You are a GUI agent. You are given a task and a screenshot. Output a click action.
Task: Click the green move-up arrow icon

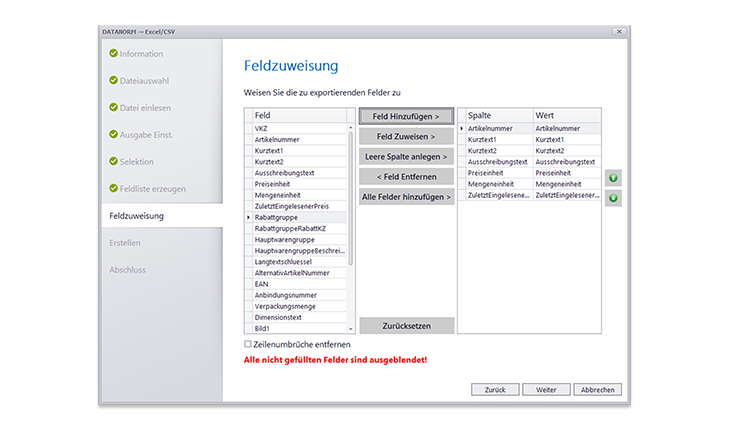[x=613, y=178]
